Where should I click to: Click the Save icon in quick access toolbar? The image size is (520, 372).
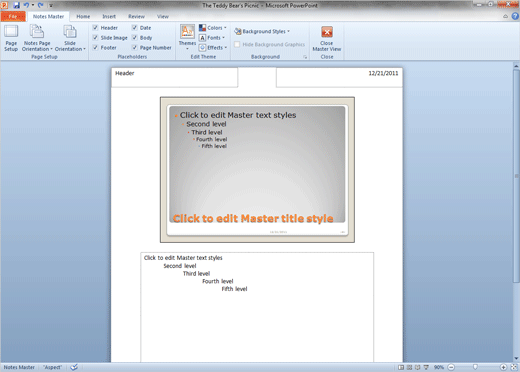(x=16, y=5)
